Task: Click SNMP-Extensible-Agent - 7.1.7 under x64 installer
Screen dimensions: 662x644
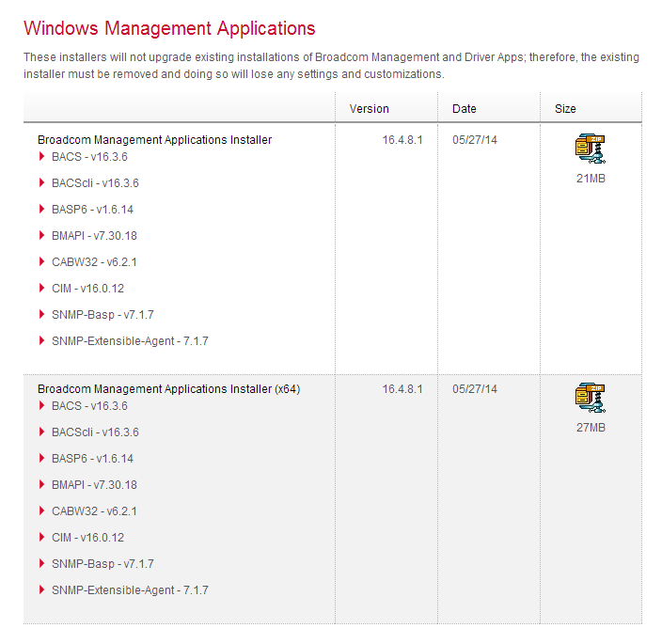Action: point(130,590)
